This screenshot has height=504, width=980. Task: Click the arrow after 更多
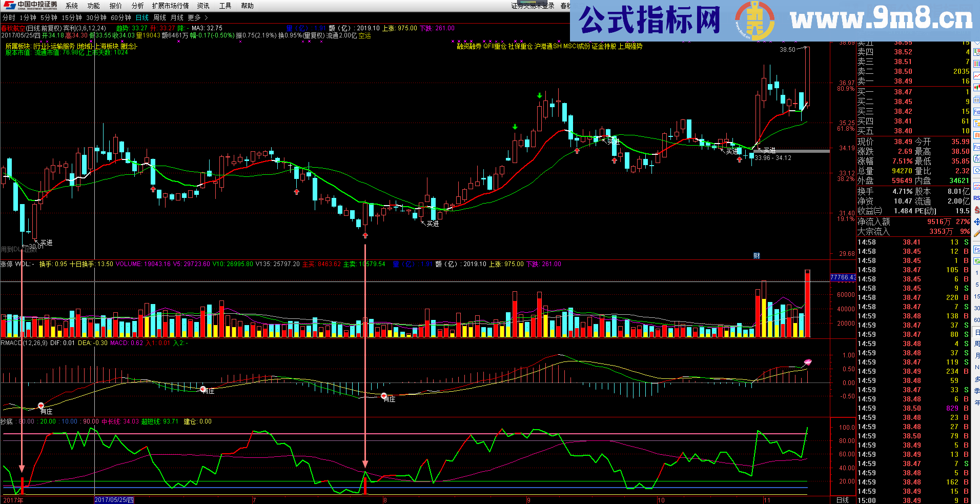(x=207, y=17)
